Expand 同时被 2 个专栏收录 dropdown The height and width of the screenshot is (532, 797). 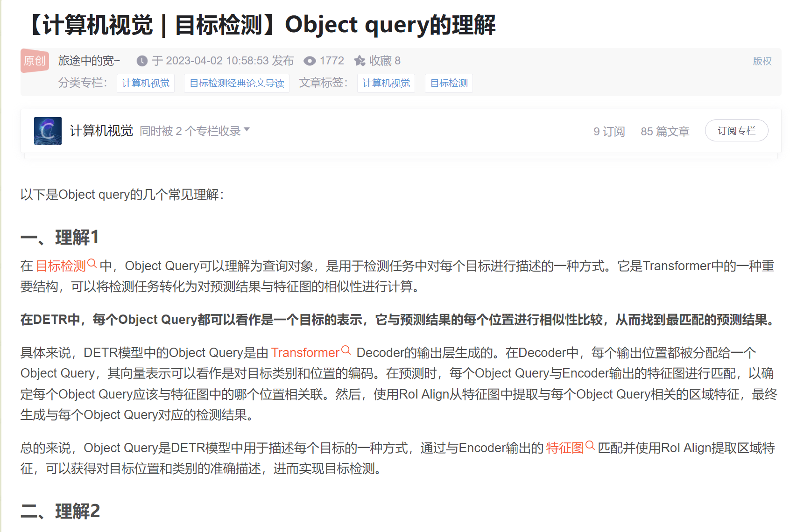(195, 131)
